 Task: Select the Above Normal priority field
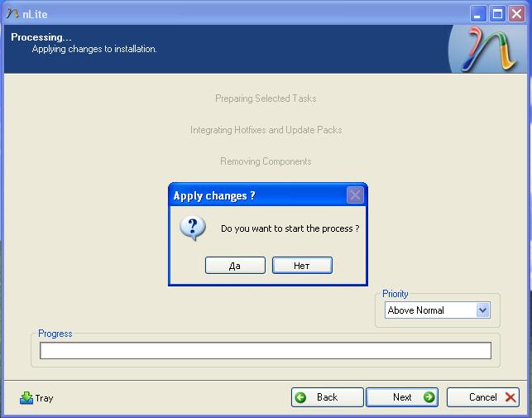pyautogui.click(x=438, y=310)
